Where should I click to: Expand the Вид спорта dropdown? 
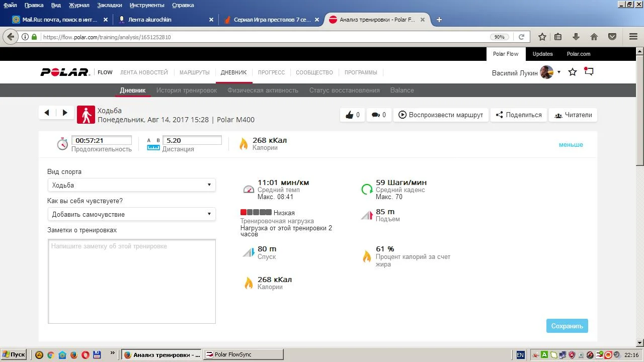pyautogui.click(x=131, y=185)
